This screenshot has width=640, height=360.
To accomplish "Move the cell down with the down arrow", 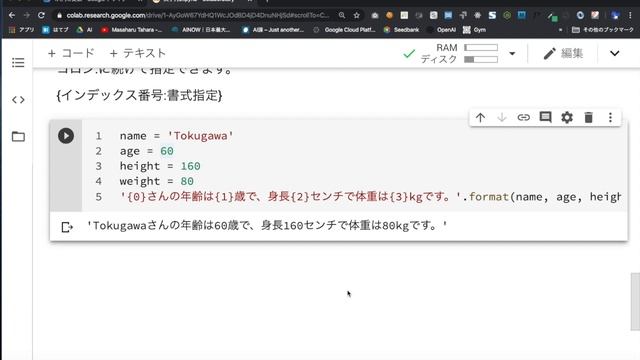I will [502, 118].
